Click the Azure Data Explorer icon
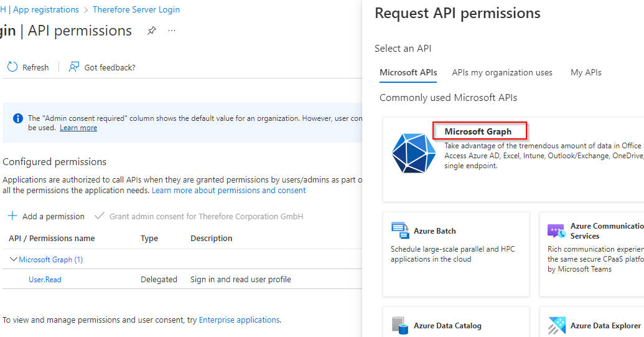The image size is (644, 337). pyautogui.click(x=556, y=326)
